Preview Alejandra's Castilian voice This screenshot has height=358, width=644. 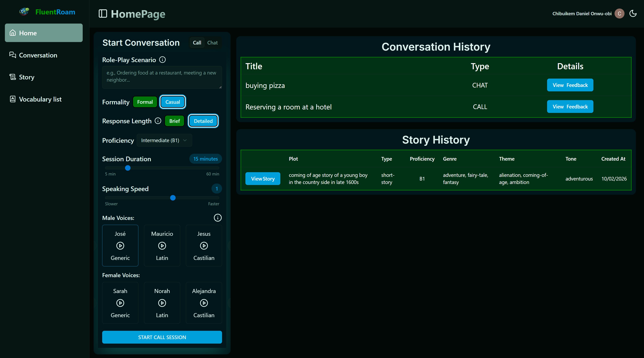click(204, 303)
